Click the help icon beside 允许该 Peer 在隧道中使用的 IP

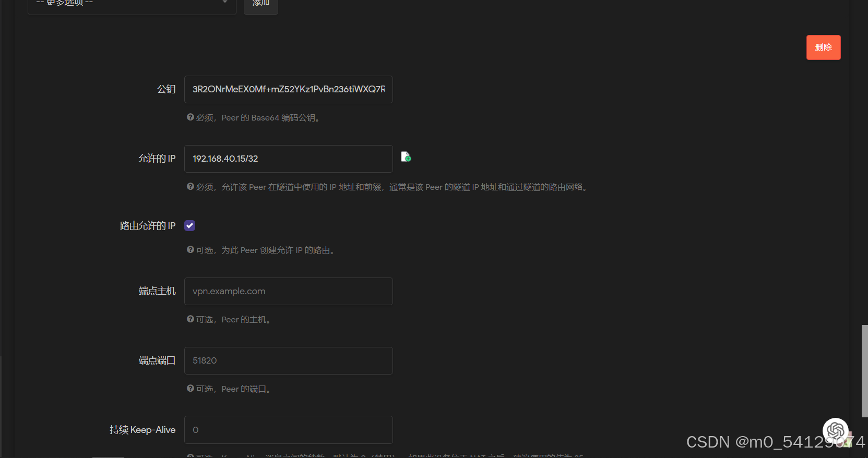point(191,187)
